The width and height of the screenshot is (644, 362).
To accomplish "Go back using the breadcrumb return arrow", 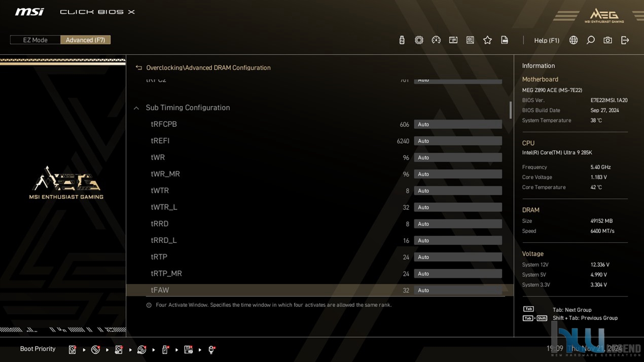I will [139, 67].
